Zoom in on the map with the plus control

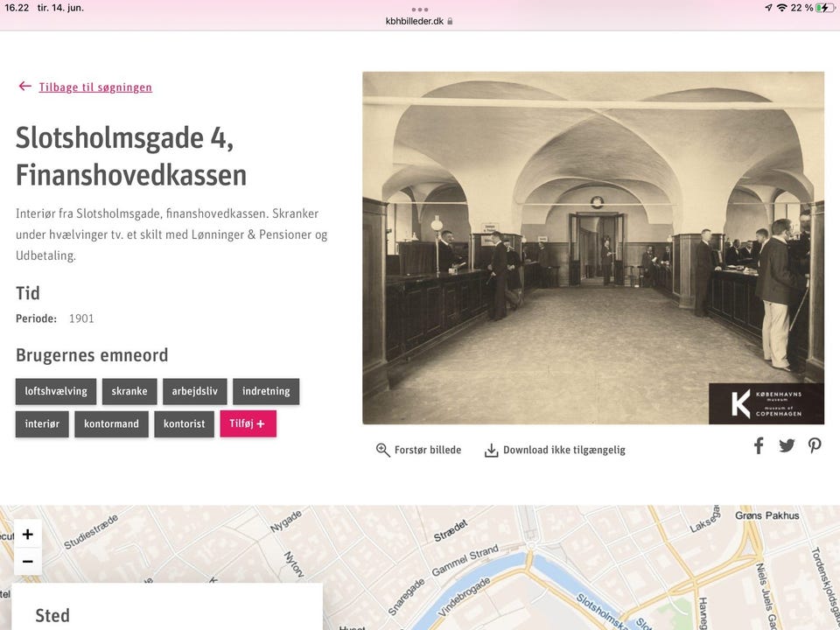click(x=27, y=534)
